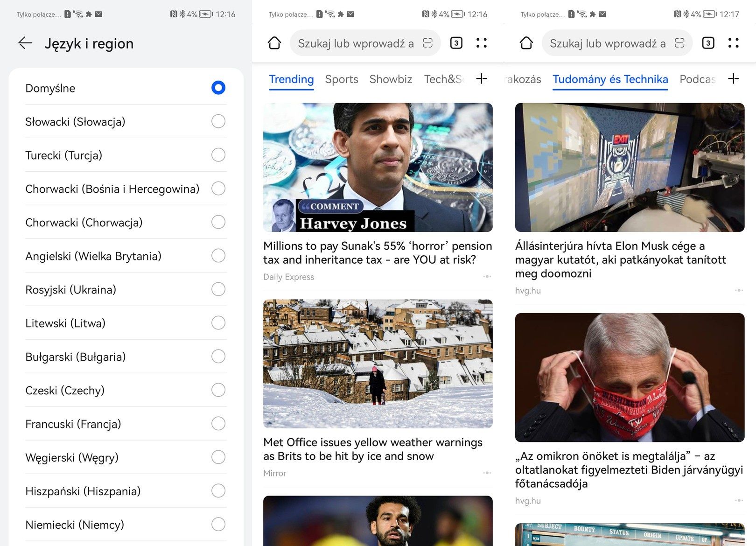Focus search field in Hungarian browser screen
This screenshot has height=546, width=756.
617,43
